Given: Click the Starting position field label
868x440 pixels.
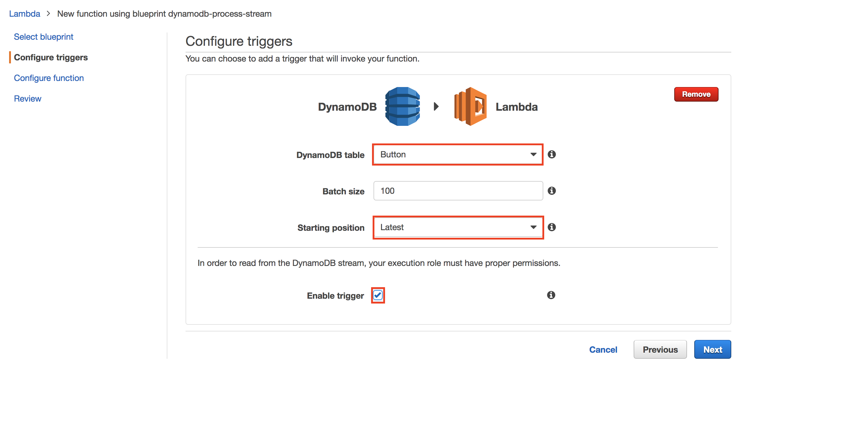Looking at the screenshot, I should click(x=331, y=228).
